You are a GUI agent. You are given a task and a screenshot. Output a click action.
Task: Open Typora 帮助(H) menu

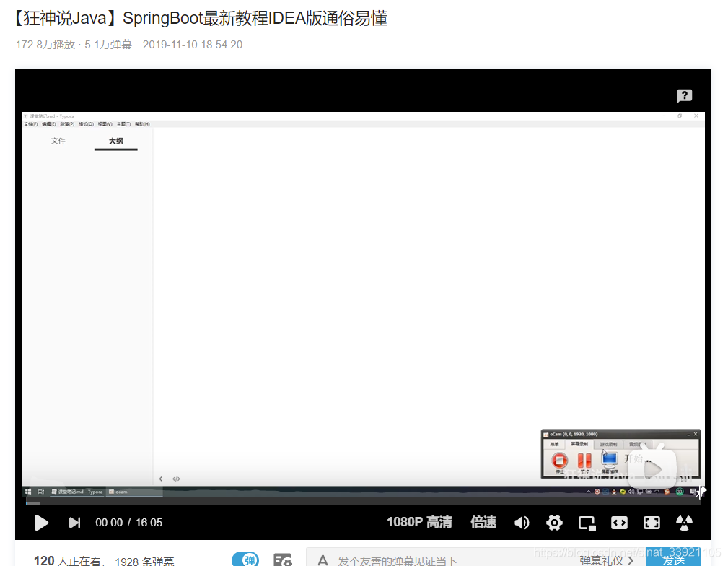tap(142, 124)
